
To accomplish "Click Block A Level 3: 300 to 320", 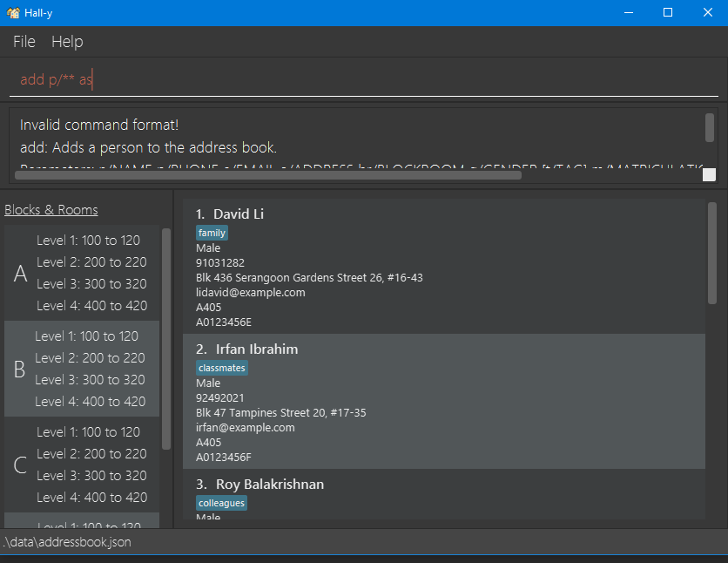I will click(x=91, y=284).
